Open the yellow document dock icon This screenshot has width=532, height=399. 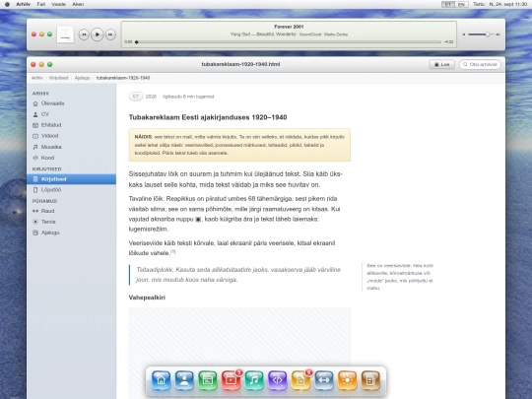pos(300,380)
